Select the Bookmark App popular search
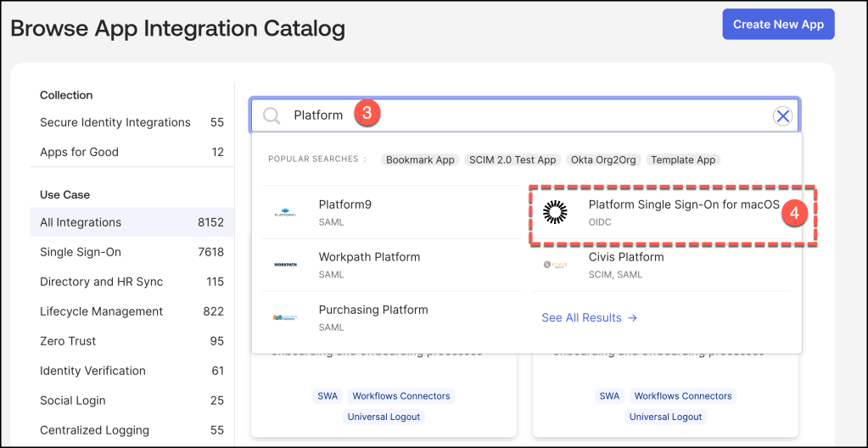The image size is (868, 448). coord(420,160)
